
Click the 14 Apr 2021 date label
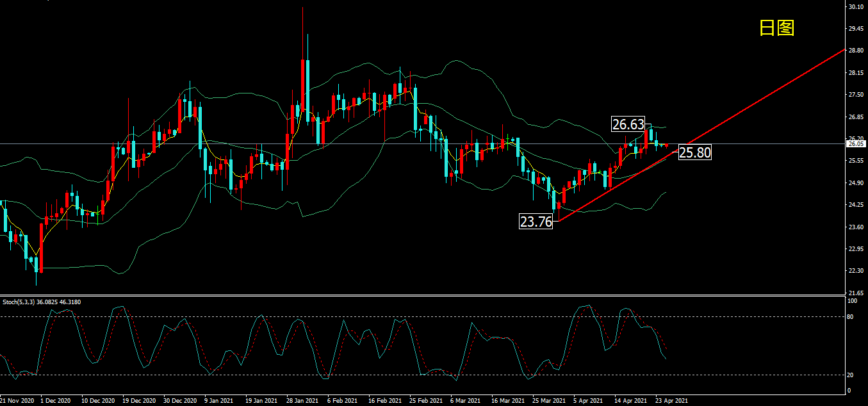tap(630, 401)
